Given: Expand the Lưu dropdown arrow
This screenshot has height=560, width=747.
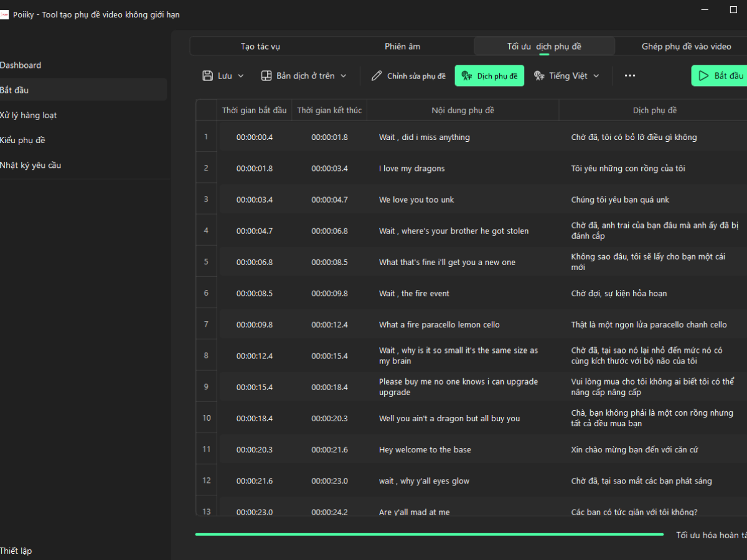Looking at the screenshot, I should click(x=241, y=76).
